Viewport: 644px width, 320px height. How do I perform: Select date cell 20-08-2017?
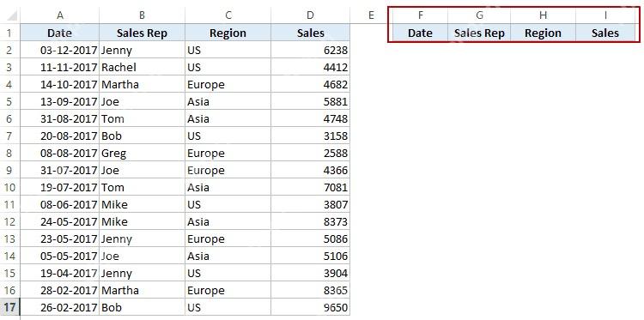(60, 136)
